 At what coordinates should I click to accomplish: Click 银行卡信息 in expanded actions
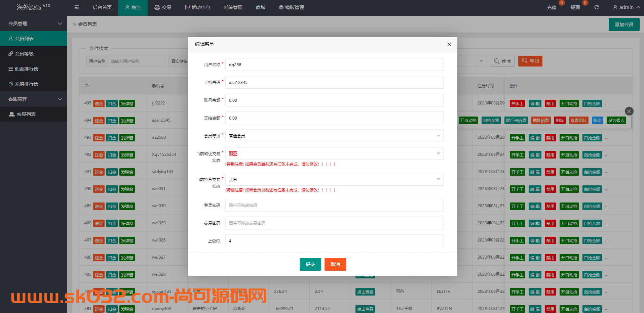tap(516, 120)
